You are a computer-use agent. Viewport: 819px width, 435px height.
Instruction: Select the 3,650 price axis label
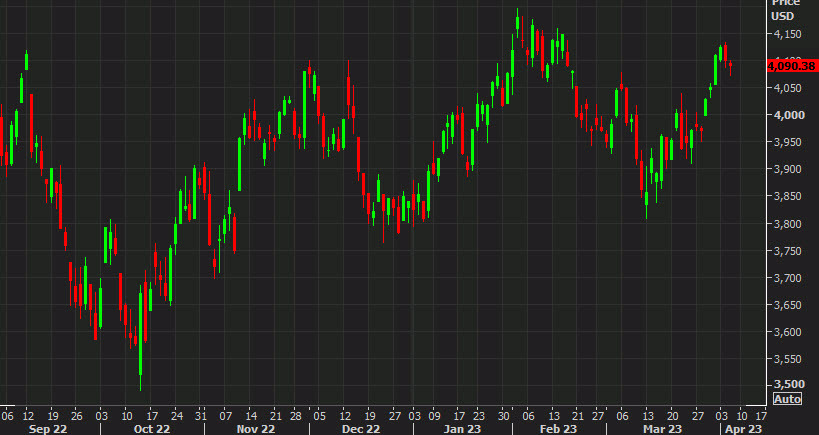(x=787, y=305)
